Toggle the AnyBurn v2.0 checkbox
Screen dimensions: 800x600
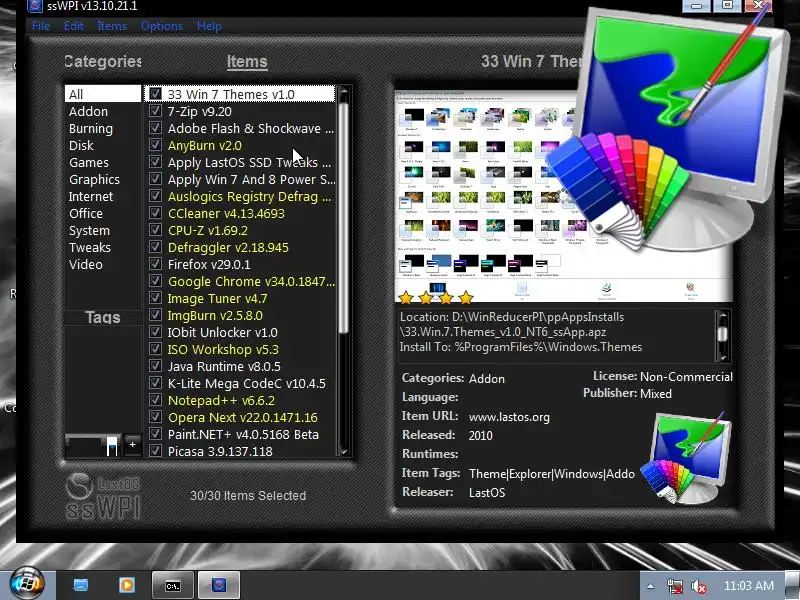(155, 145)
